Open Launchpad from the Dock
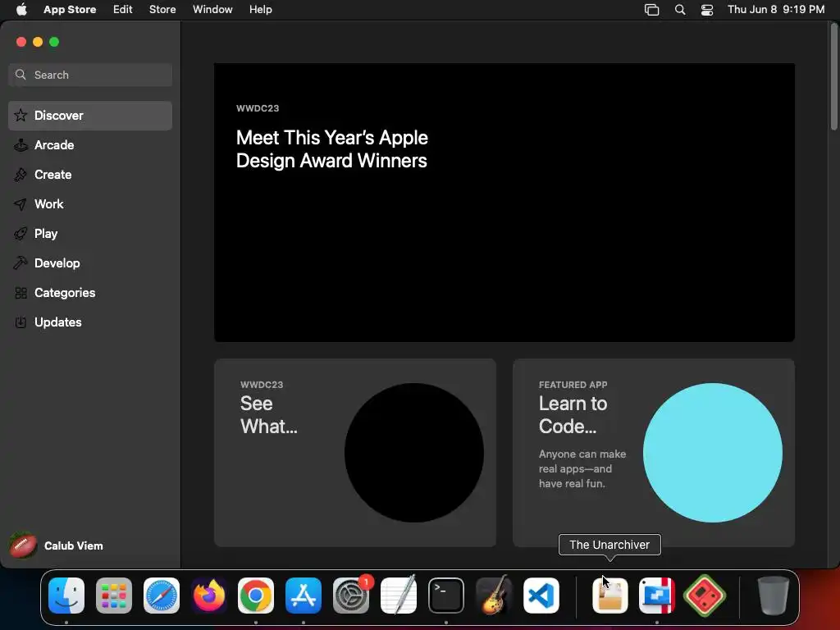840x630 pixels. point(113,596)
